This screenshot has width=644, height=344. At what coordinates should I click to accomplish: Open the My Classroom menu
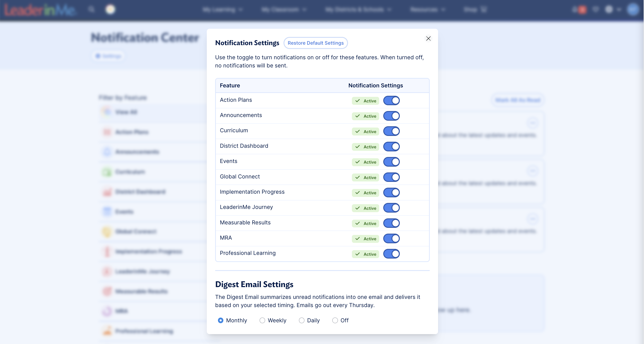pyautogui.click(x=284, y=10)
